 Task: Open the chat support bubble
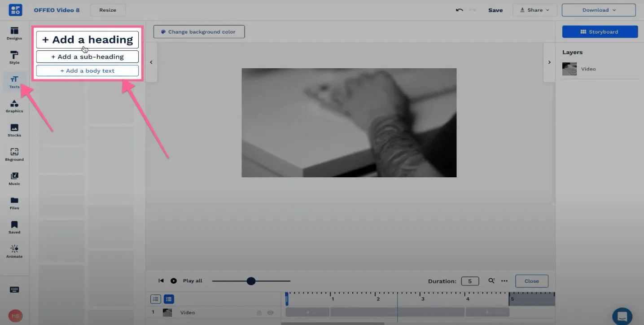click(x=622, y=316)
